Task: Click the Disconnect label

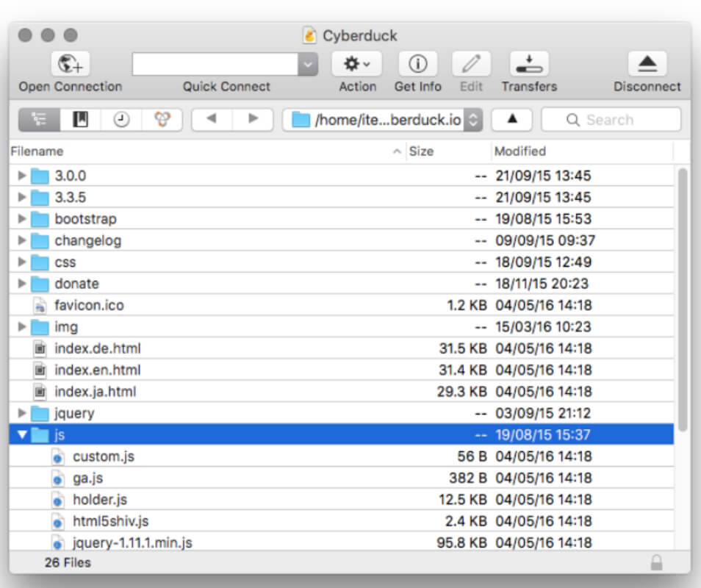Action: tap(647, 86)
